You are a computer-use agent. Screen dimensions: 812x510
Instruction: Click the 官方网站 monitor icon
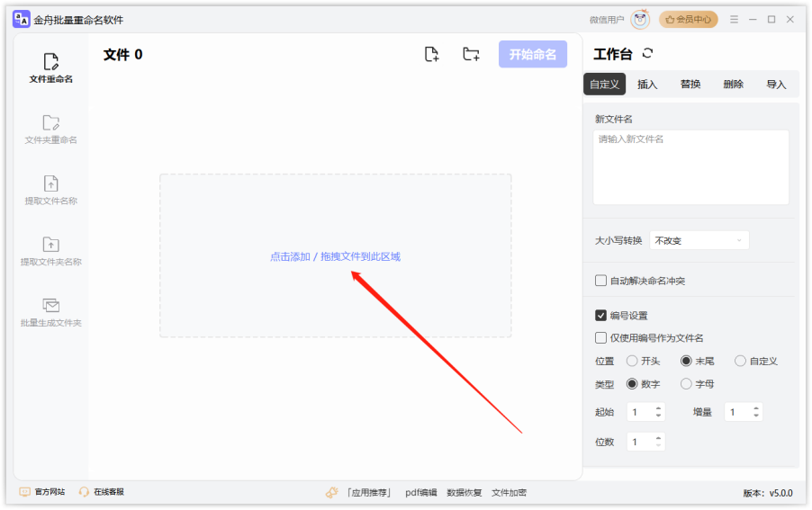point(24,492)
